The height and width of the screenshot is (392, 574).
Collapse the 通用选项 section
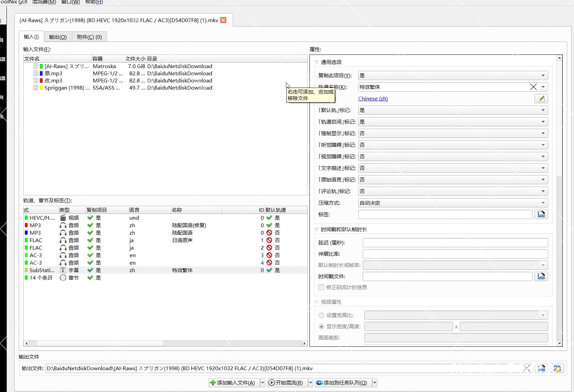[x=316, y=62]
